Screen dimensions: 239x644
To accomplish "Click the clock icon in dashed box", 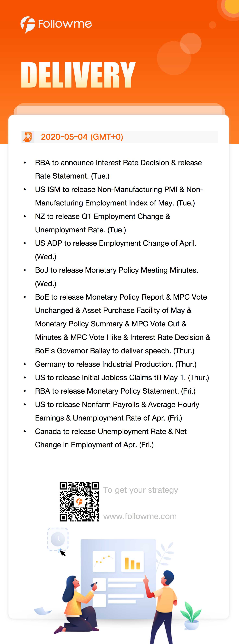I will pyautogui.click(x=58, y=539).
